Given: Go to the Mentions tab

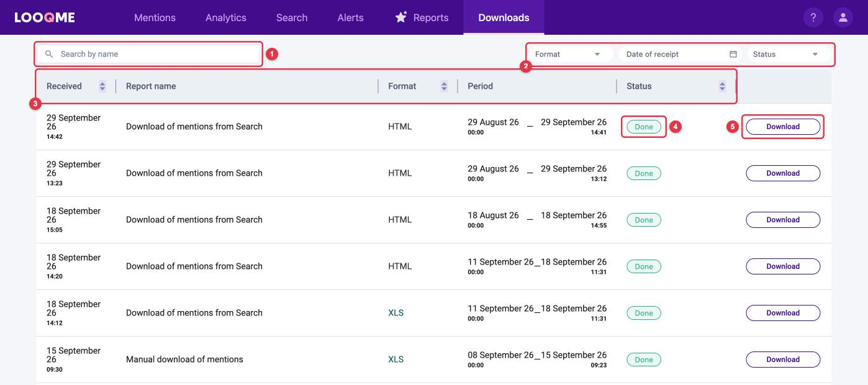Looking at the screenshot, I should (155, 17).
